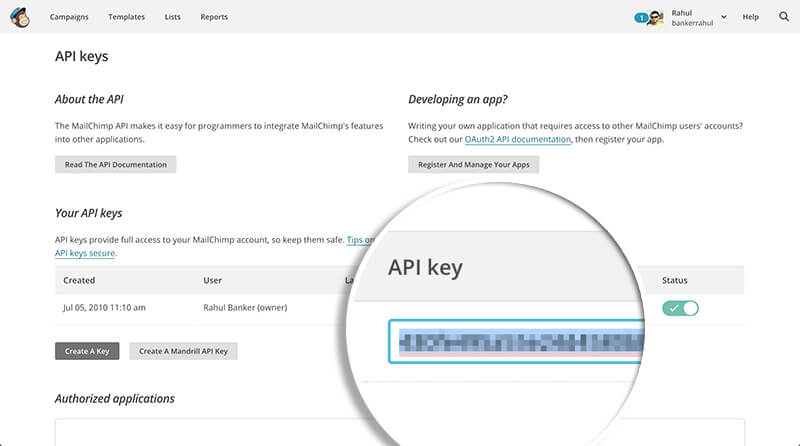
Task: Click the bankerrahul username text
Action: (692, 23)
